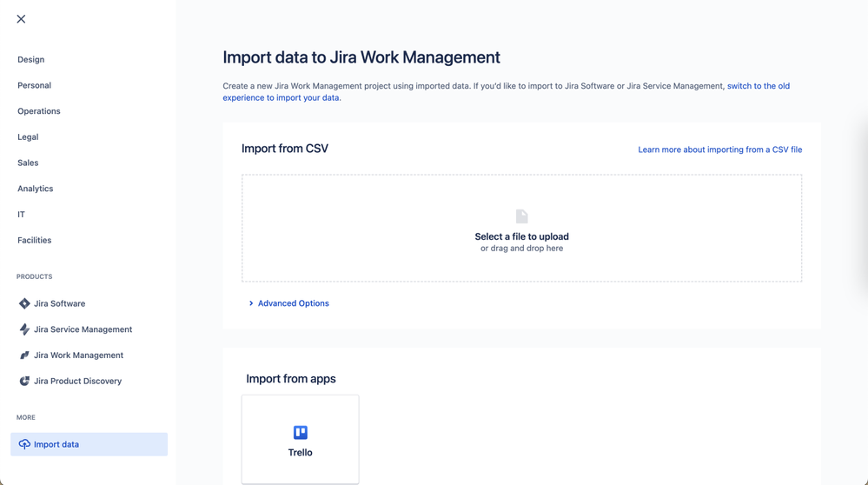Open 'Learn more about importing from a CSV file'
868x485 pixels.
(719, 149)
